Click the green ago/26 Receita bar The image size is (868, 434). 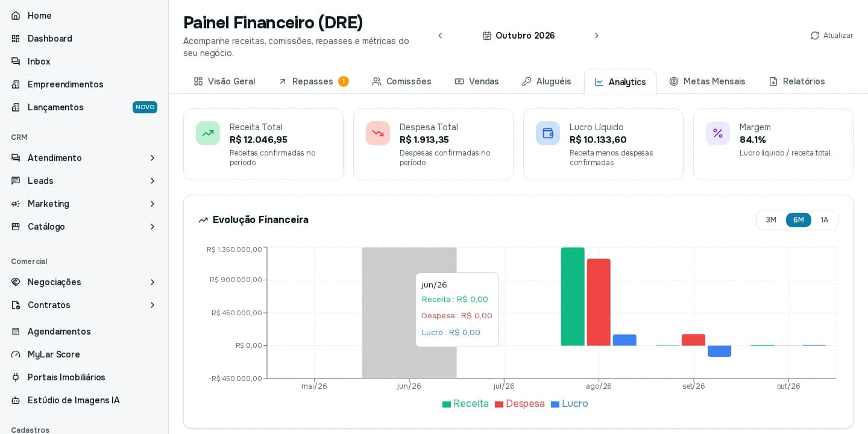(573, 297)
